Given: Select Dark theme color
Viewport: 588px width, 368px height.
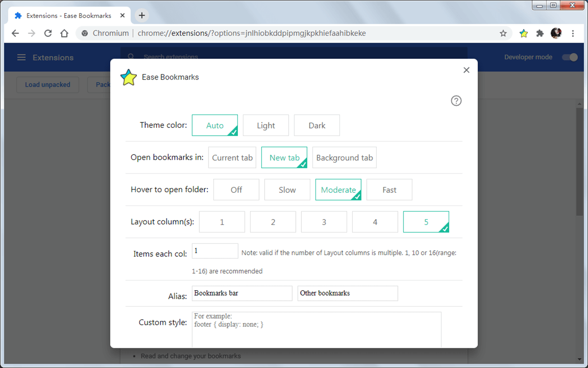Looking at the screenshot, I should pyautogui.click(x=317, y=125).
